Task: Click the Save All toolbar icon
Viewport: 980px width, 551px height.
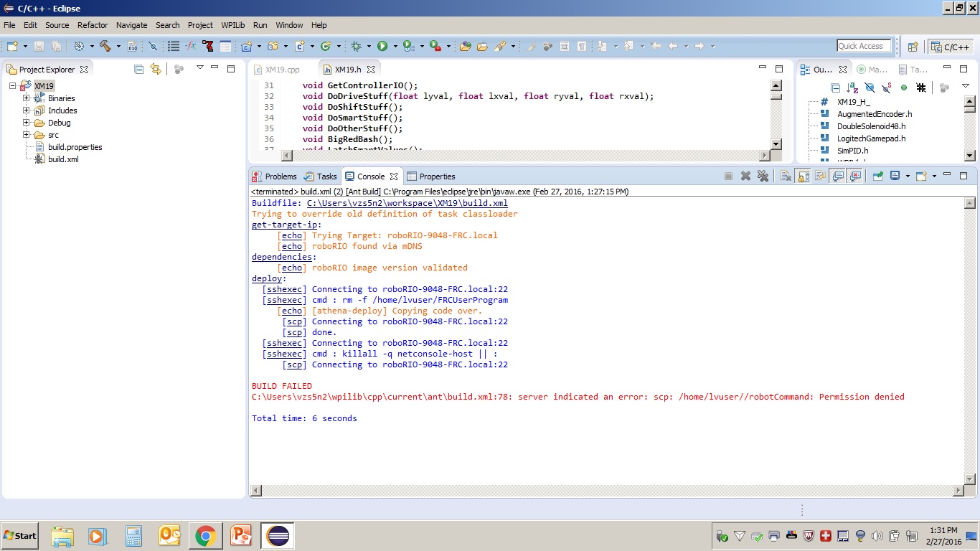Action: (56, 46)
